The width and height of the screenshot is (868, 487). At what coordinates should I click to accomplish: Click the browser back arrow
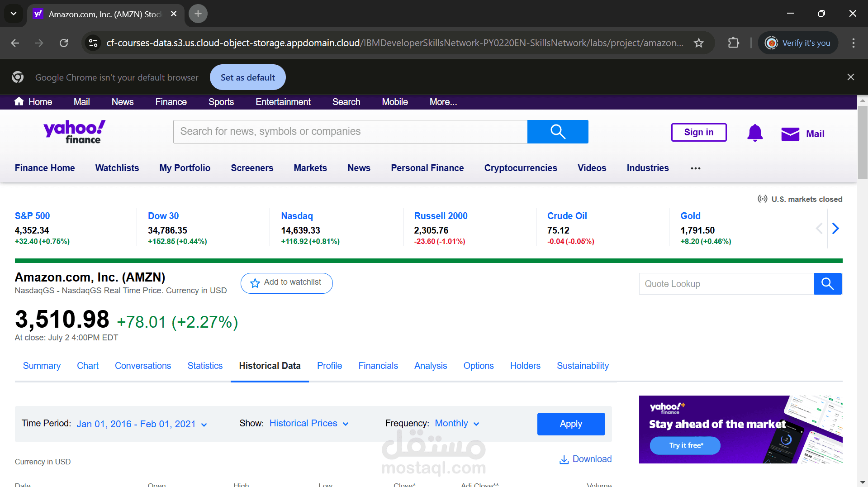[x=15, y=43]
